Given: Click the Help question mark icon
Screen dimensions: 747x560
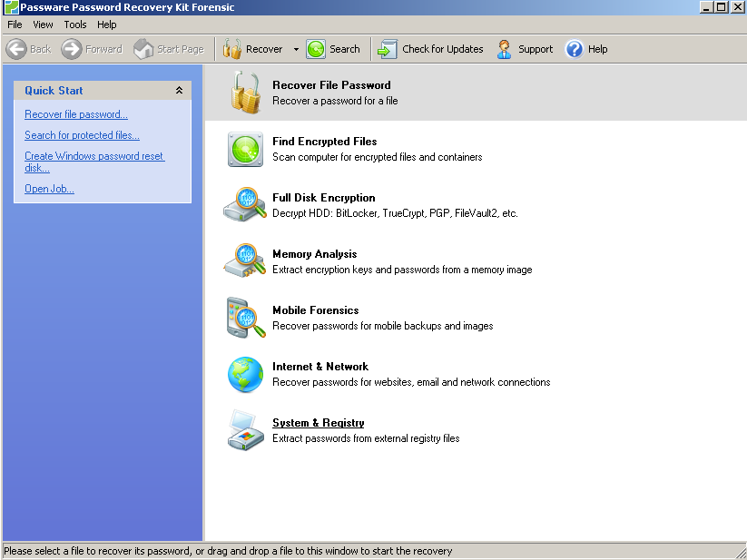Looking at the screenshot, I should [x=574, y=49].
